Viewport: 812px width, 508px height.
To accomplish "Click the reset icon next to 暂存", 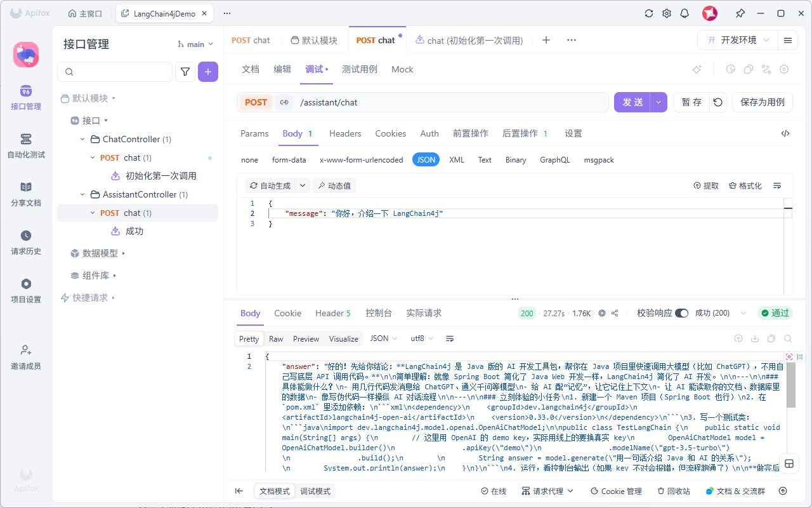I will 718,102.
